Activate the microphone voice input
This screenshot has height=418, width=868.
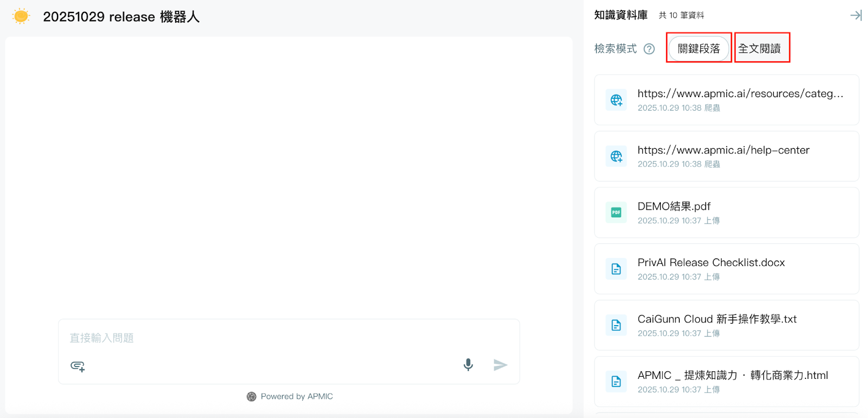pyautogui.click(x=468, y=365)
